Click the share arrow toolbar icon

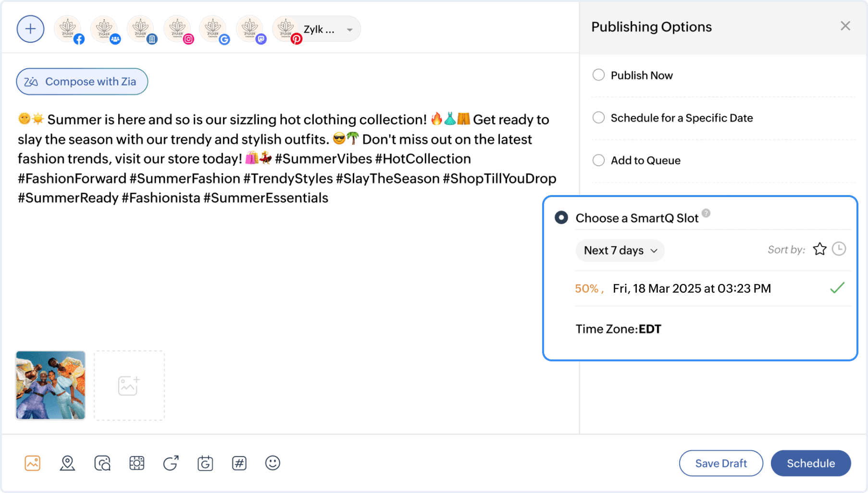[x=171, y=463]
